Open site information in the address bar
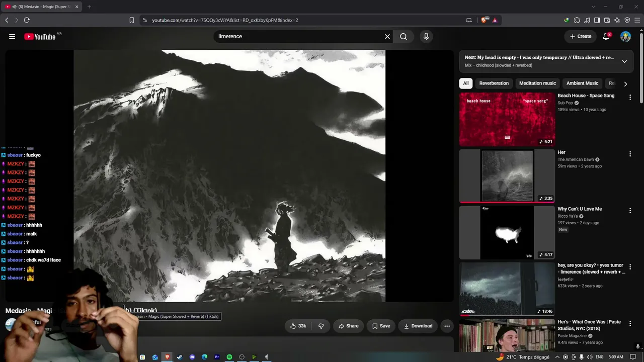The width and height of the screenshot is (644, 362). [145, 20]
